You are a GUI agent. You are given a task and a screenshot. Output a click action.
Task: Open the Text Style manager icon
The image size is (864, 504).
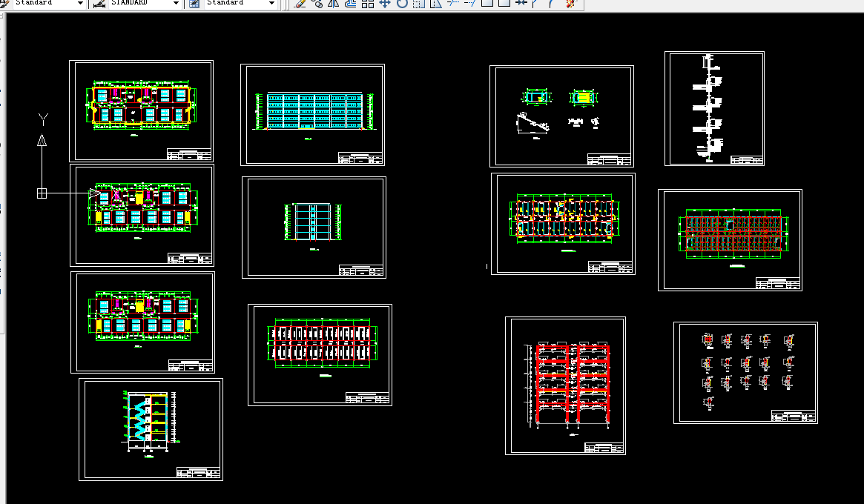click(4, 3)
